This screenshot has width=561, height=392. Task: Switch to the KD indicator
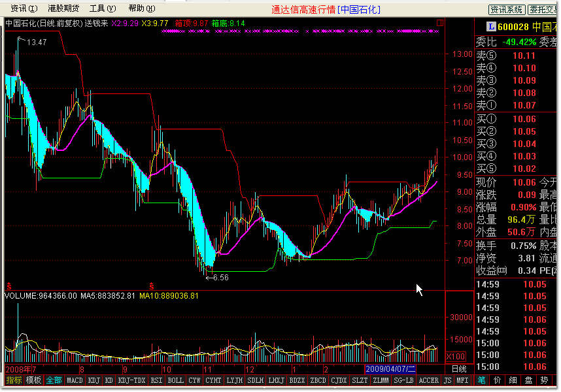[109, 380]
